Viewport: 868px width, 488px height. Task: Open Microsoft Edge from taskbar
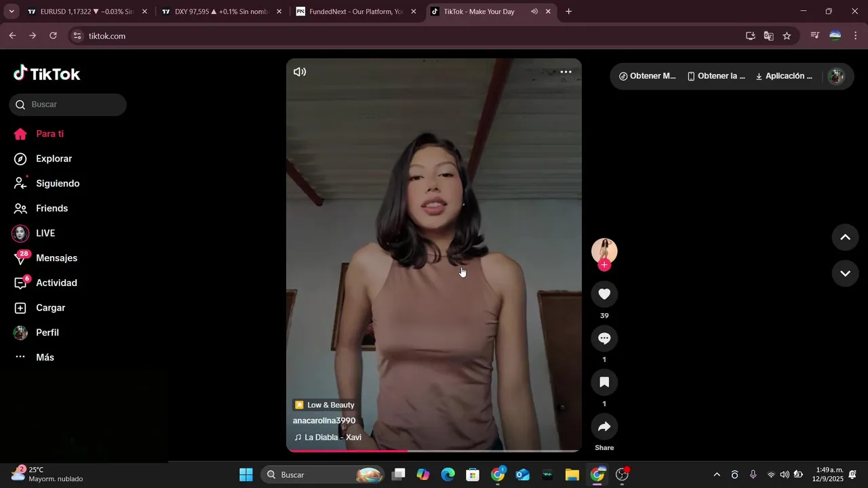pos(448,474)
